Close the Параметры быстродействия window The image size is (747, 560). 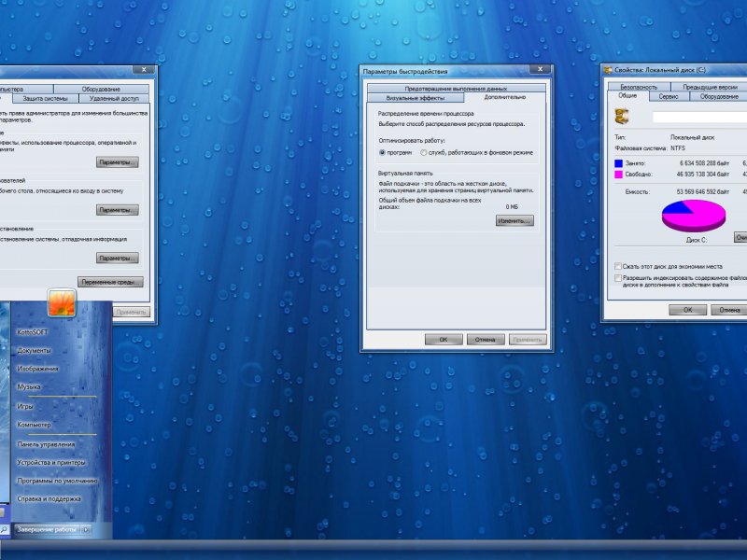tap(541, 69)
